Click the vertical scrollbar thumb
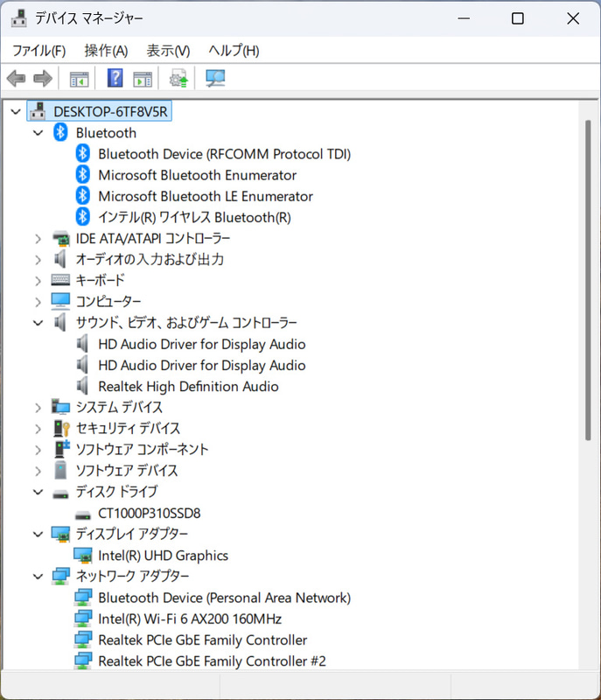This screenshot has width=601, height=700. 588,280
